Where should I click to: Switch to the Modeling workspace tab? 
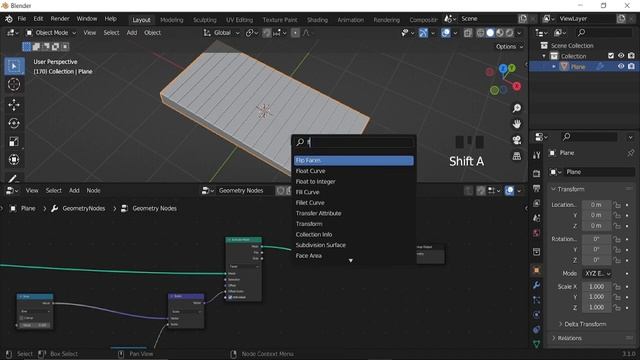pos(171,20)
